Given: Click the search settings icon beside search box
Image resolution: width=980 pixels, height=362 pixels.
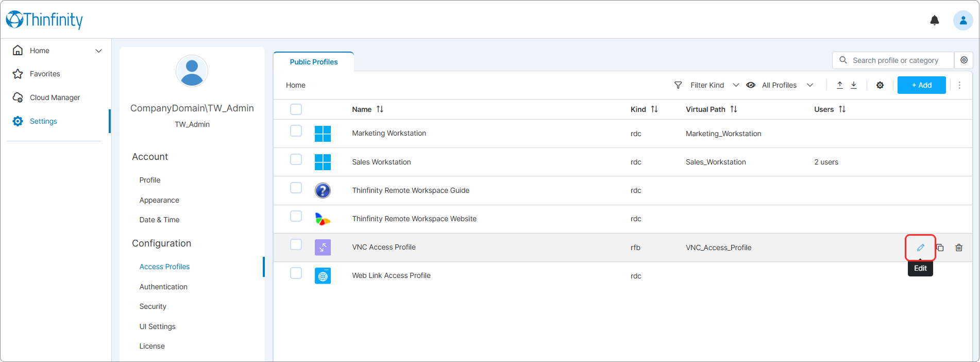Looking at the screenshot, I should pos(964,60).
